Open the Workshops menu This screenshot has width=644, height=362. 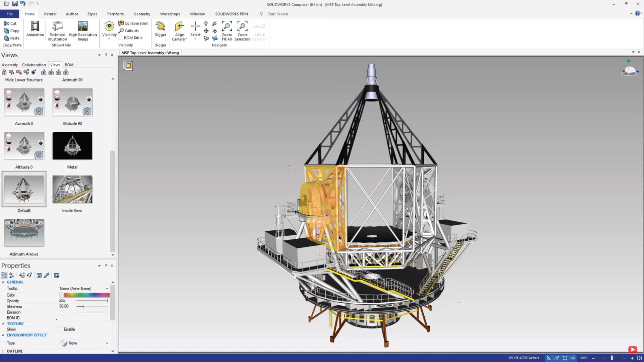coord(170,14)
